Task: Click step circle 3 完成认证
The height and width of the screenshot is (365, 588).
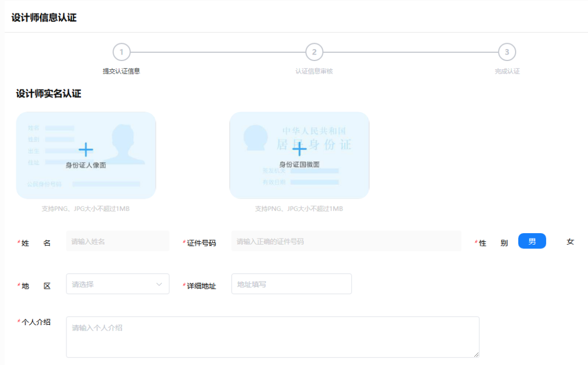Action: (x=507, y=53)
